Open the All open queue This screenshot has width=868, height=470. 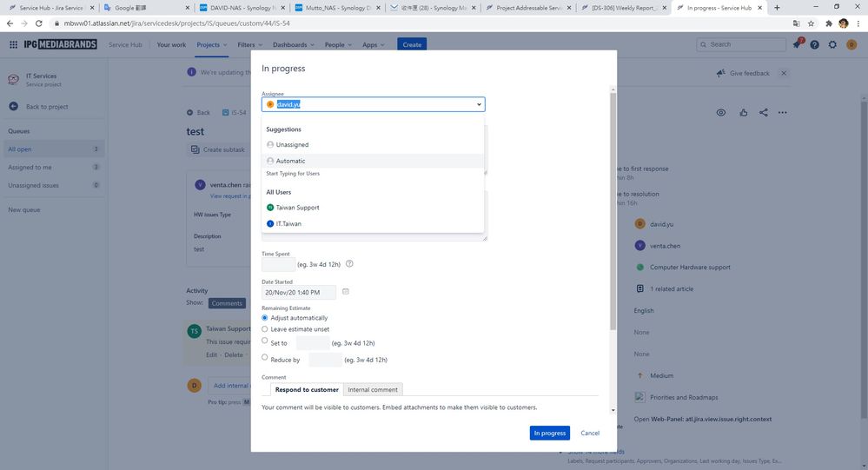click(53, 149)
